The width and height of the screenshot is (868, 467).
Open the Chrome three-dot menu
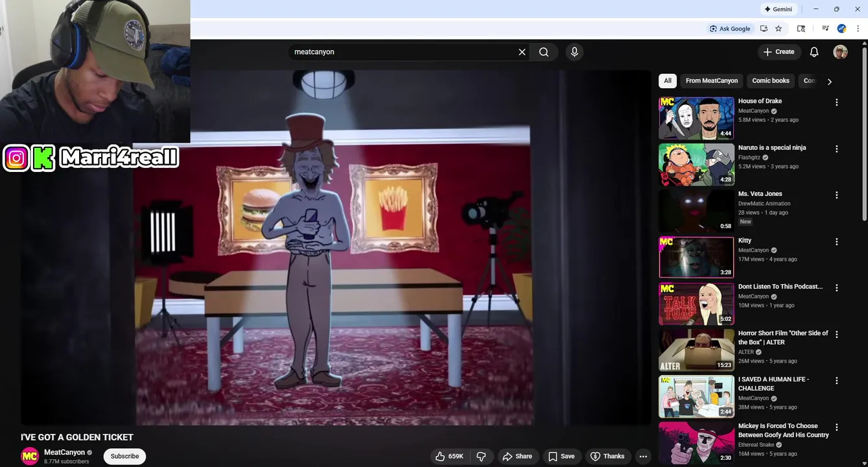pos(858,29)
